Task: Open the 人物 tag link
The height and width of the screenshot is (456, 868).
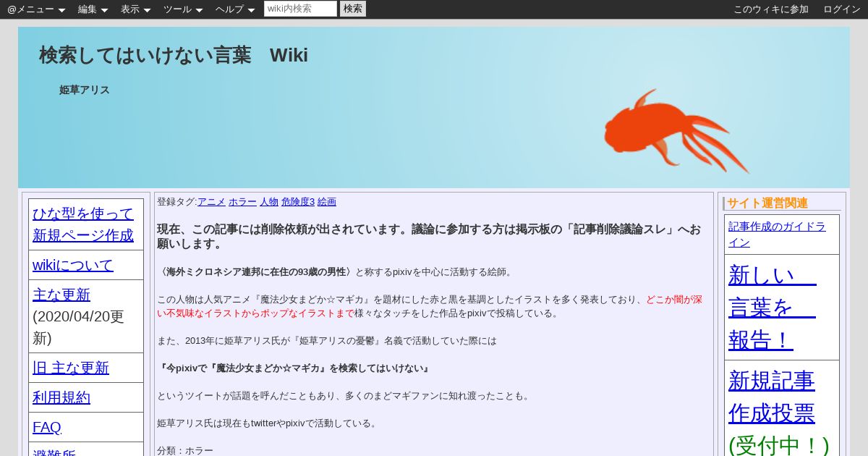Action: pos(269,201)
